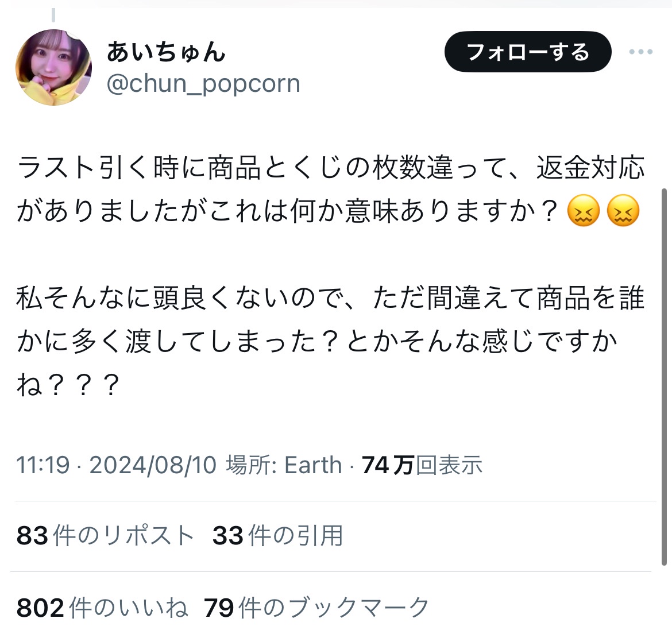Screen dimensions: 672x634
Task: View the 83件のリポスト repost list
Action: (x=105, y=535)
